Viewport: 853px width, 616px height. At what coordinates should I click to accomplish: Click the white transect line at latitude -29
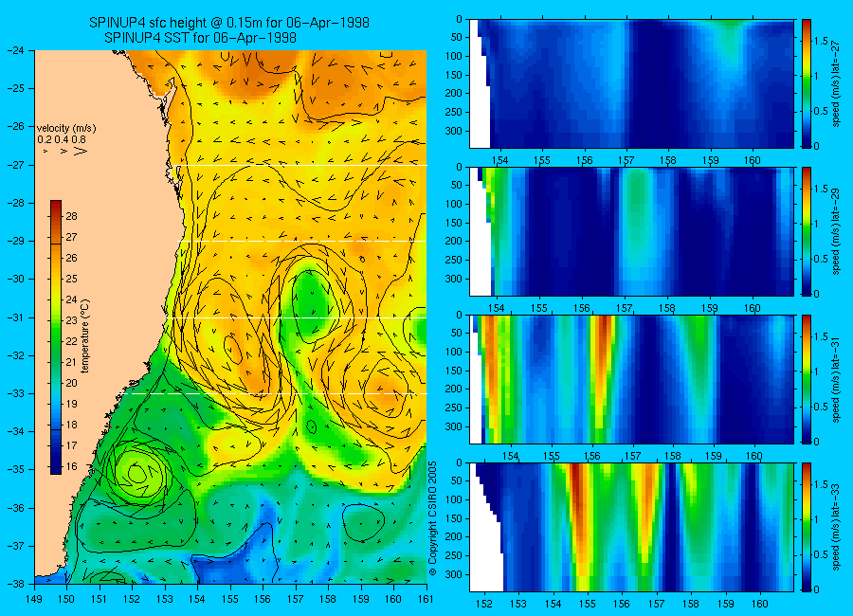[x=303, y=241]
